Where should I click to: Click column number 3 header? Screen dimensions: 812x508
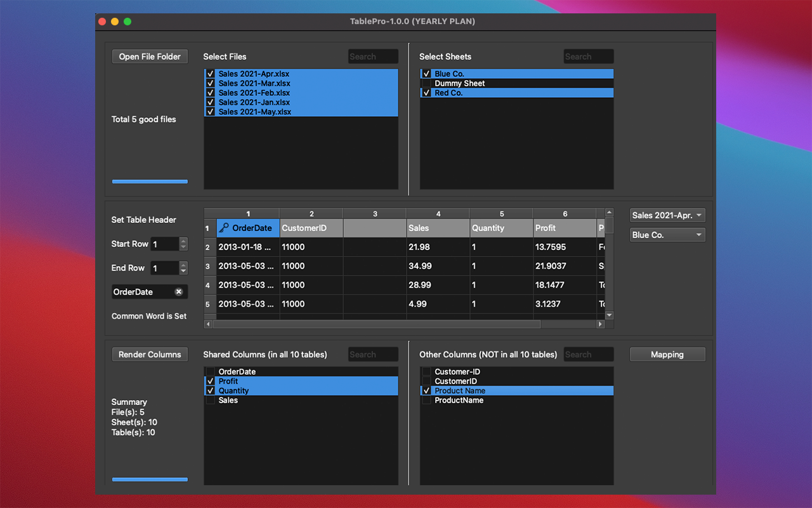point(375,214)
